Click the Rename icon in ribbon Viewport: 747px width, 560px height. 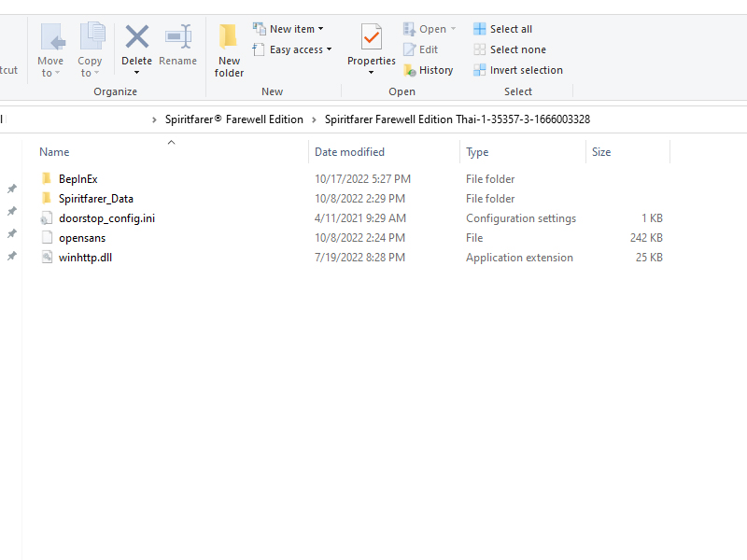tap(177, 38)
